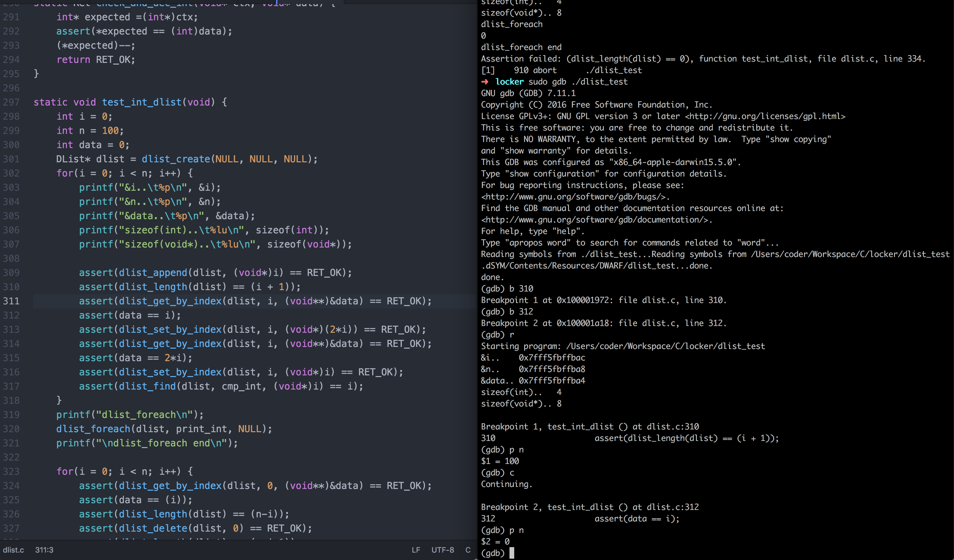Image resolution: width=954 pixels, height=560 pixels.
Task: Click dlist_set_by_index on line 313
Action: pyautogui.click(x=171, y=330)
